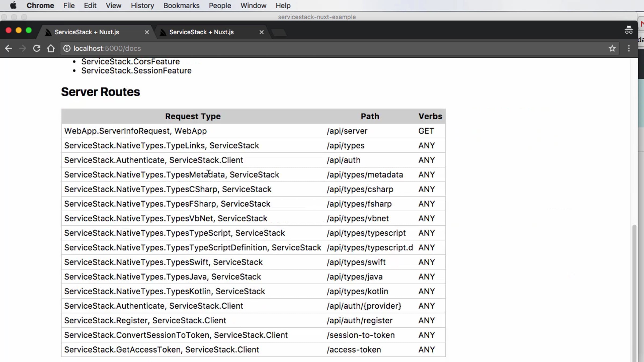Viewport: 644px width, 362px height.
Task: Click the Server Routes heading
Action: (x=100, y=92)
